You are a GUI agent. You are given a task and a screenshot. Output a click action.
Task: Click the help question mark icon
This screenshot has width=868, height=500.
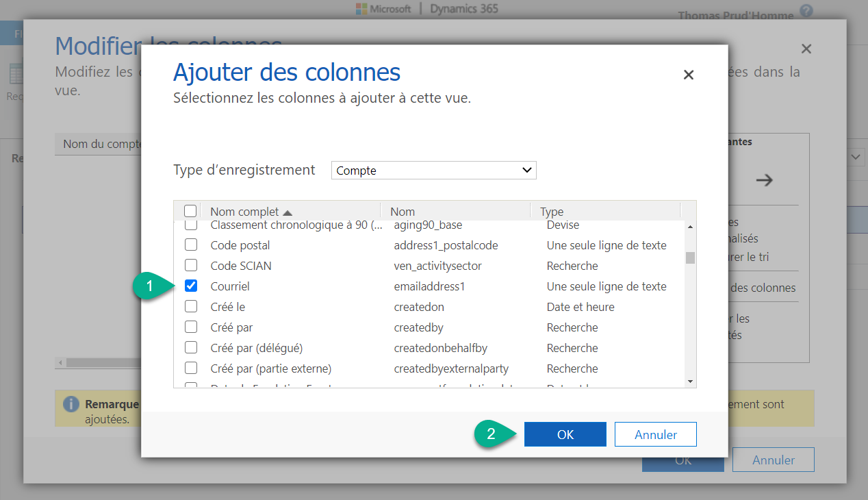(x=806, y=11)
